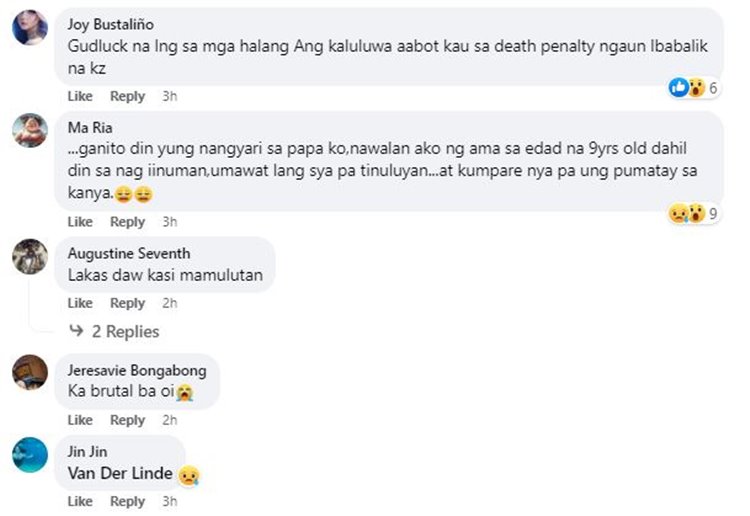
Task: Like Jin Jin's Van Der Linde comment
Action: 80,501
